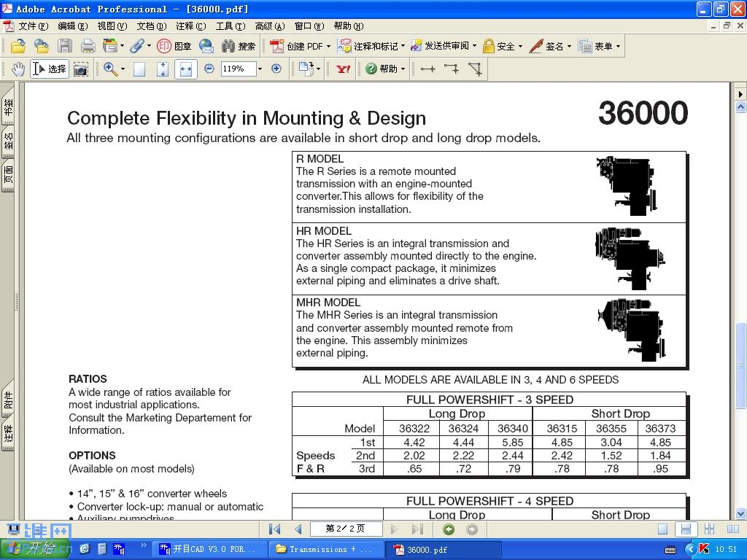Screen dimensions: 747x560
Task: Click the Save disk icon
Action: [65, 46]
